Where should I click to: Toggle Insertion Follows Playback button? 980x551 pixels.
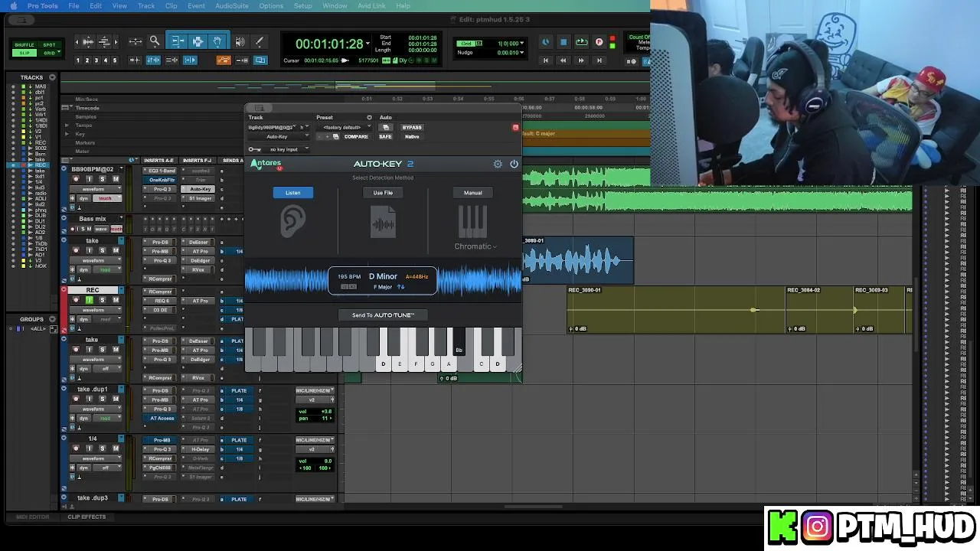(190, 60)
